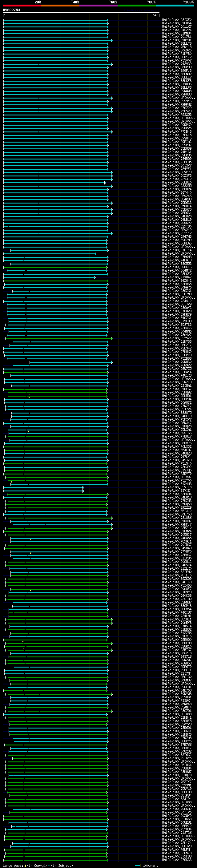Click the UniRef100_P68172 hit label
This screenshot has height=868, width=197.
[177, 57]
